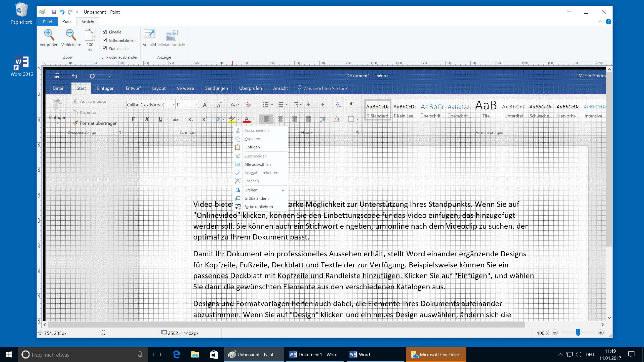Image resolution: width=644 pixels, height=362 pixels.
Task: Collapse the Paint ribbon with the chevron
Action: [x=600, y=22]
